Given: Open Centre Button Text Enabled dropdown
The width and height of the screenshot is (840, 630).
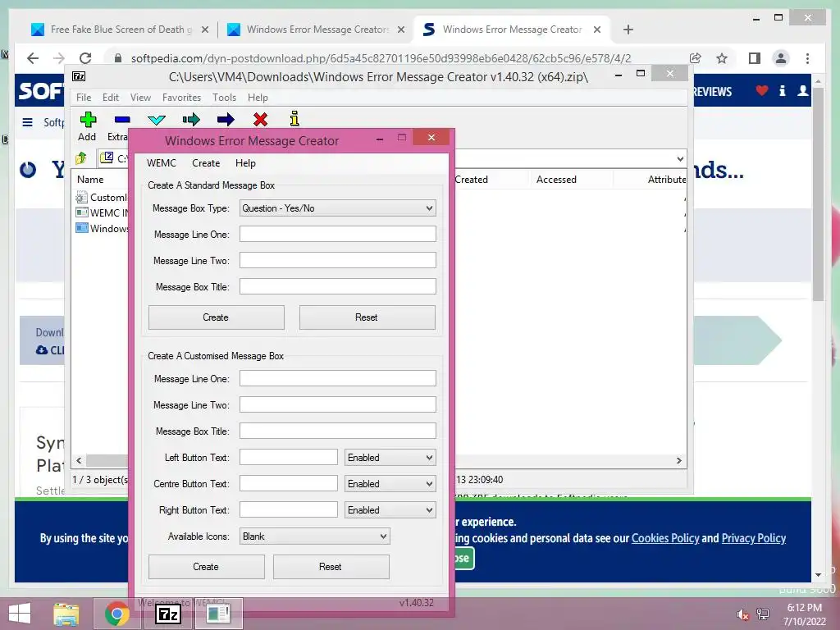Looking at the screenshot, I should coord(390,483).
